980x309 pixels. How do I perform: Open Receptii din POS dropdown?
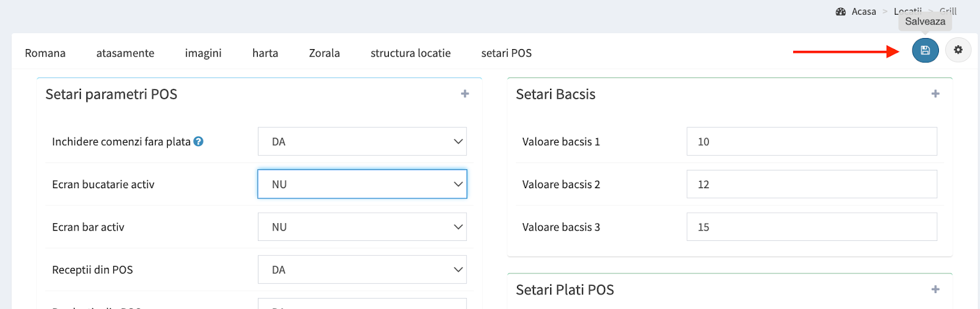[362, 270]
